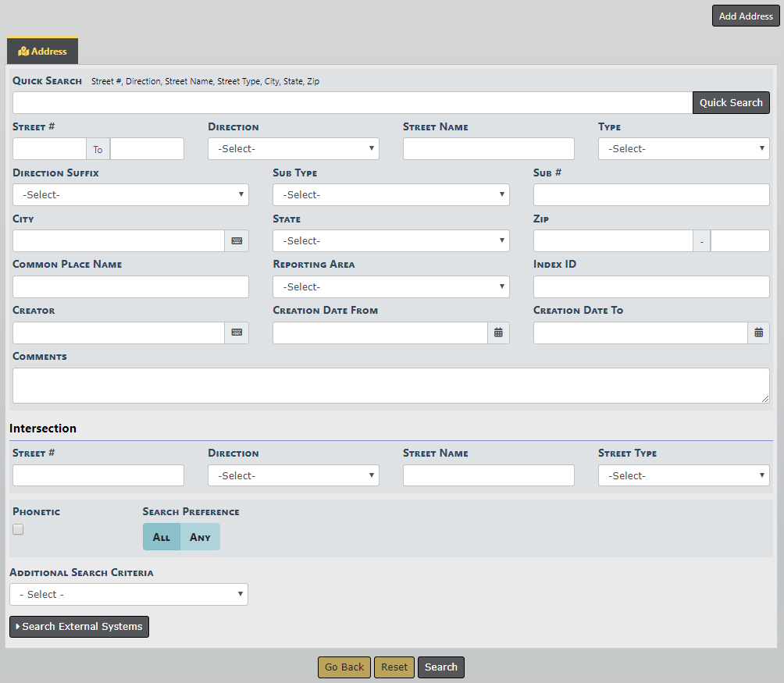The height and width of the screenshot is (683, 784).
Task: Enable the Phonetic checkbox
Action: [18, 529]
